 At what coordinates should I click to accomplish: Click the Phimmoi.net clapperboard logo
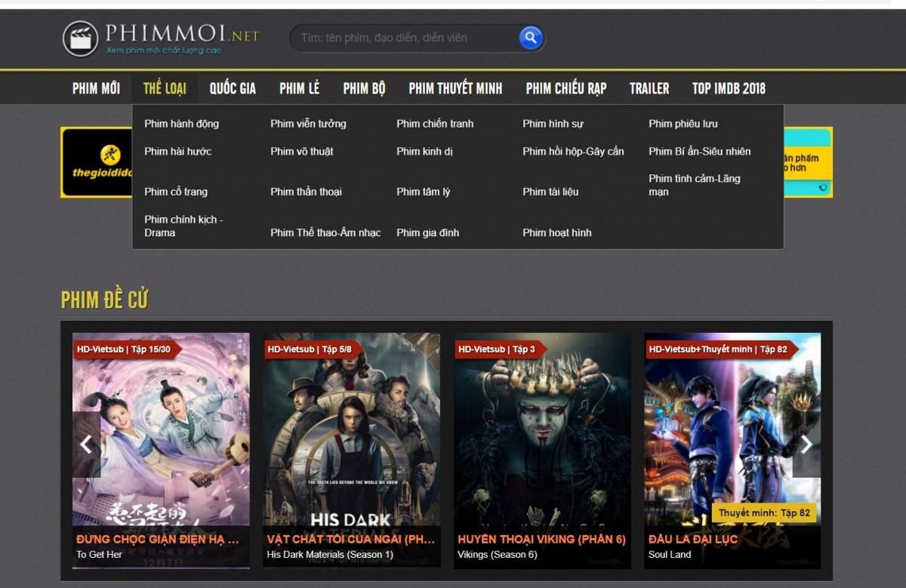pyautogui.click(x=80, y=38)
